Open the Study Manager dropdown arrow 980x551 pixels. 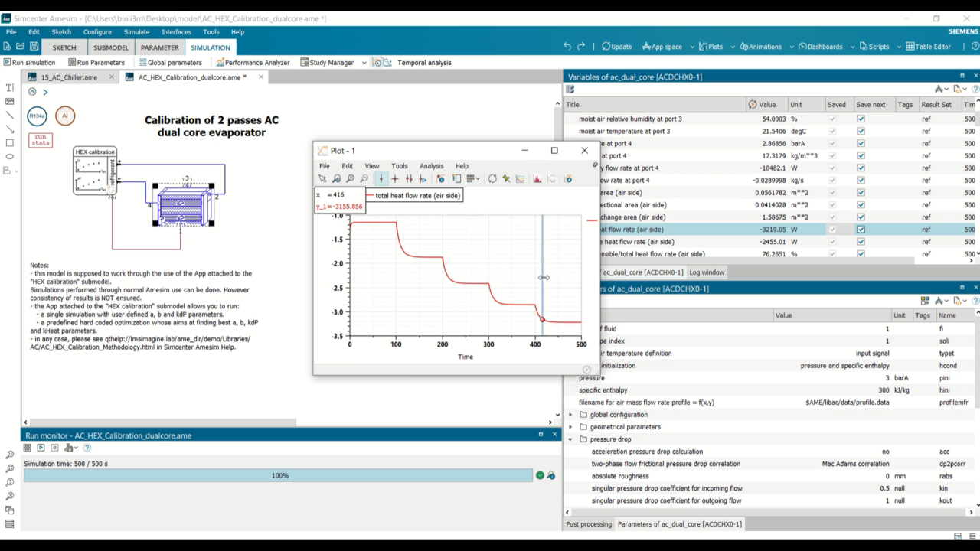pyautogui.click(x=364, y=63)
